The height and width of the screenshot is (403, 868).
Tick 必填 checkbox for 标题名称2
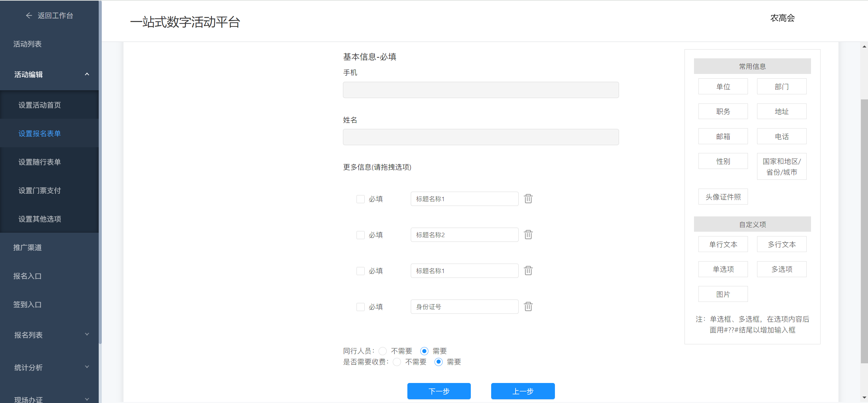click(x=360, y=235)
